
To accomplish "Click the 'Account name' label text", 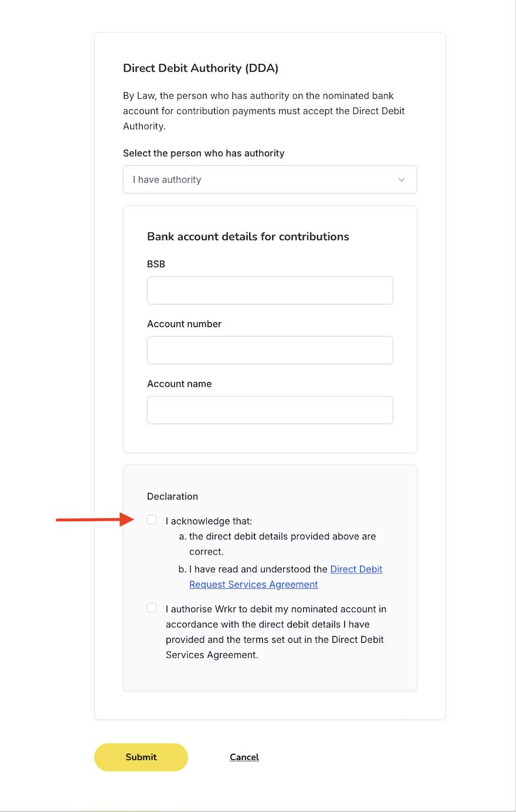I will coord(179,383).
